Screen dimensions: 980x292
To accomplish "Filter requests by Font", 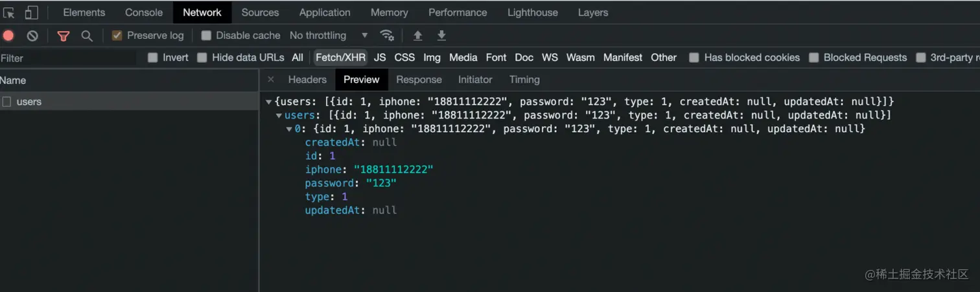I will 496,58.
